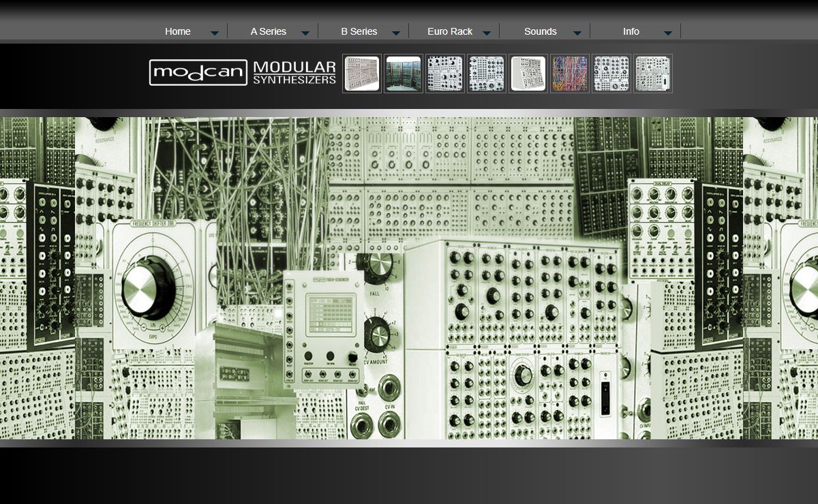Click the modcan logo box
Image resolution: width=818 pixels, height=504 pixels.
(198, 72)
